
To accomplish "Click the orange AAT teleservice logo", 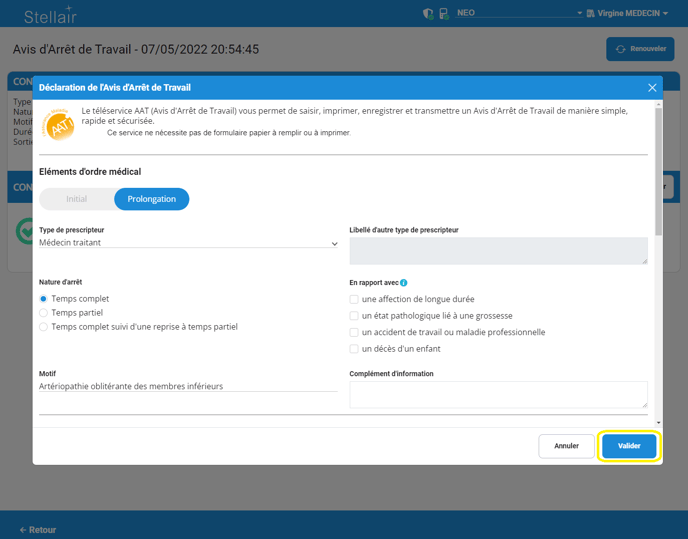I will click(x=58, y=125).
